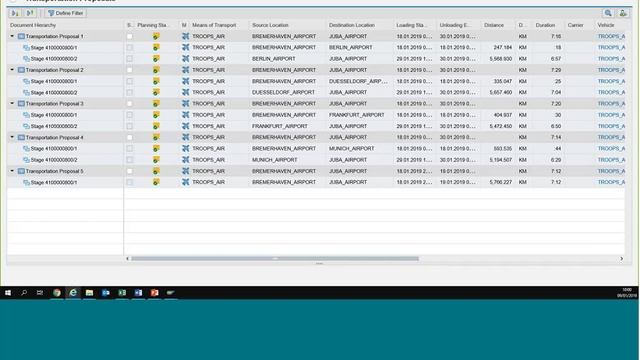The height and width of the screenshot is (360, 640).
Task: Collapse Transportation Proposal 4 tree node
Action: pos(12,137)
